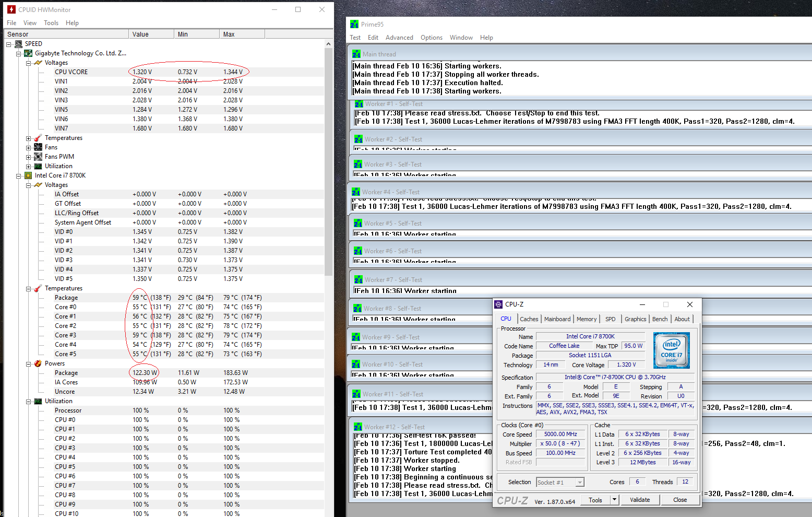Open the File menu in HWMonitor
The image size is (812, 517).
11,23
